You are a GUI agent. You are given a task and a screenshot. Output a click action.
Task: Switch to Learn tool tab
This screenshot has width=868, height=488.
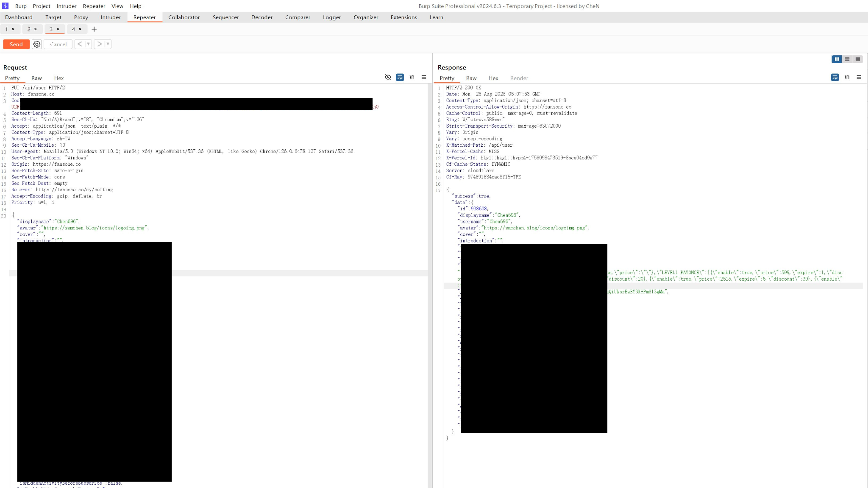(x=436, y=17)
